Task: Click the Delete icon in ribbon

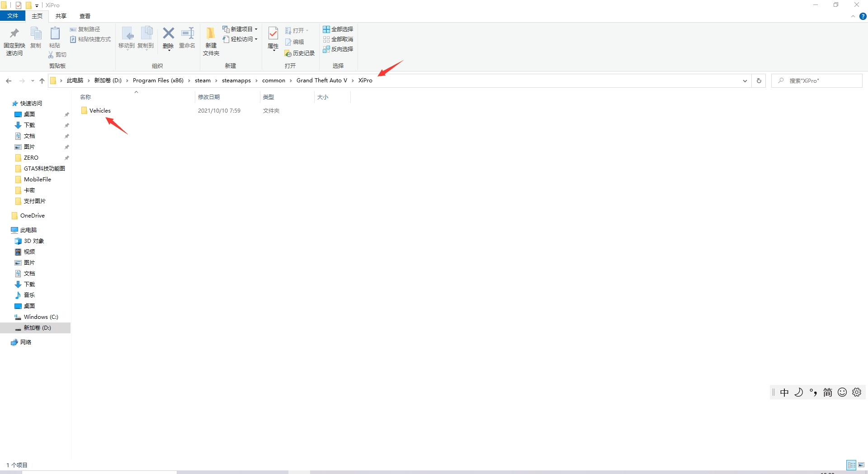Action: [168, 37]
